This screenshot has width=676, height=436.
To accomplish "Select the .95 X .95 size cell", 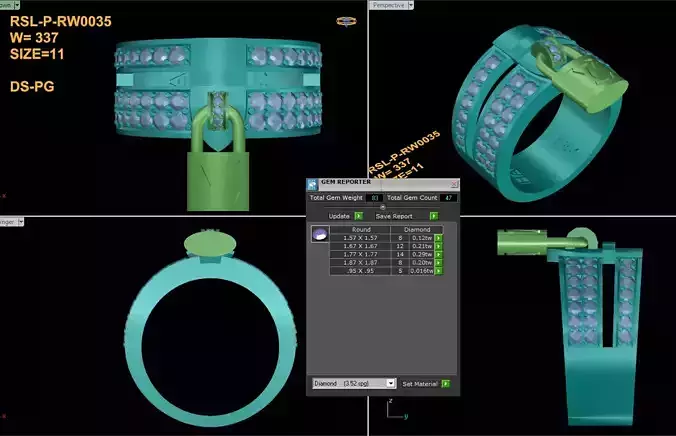I will (x=360, y=271).
